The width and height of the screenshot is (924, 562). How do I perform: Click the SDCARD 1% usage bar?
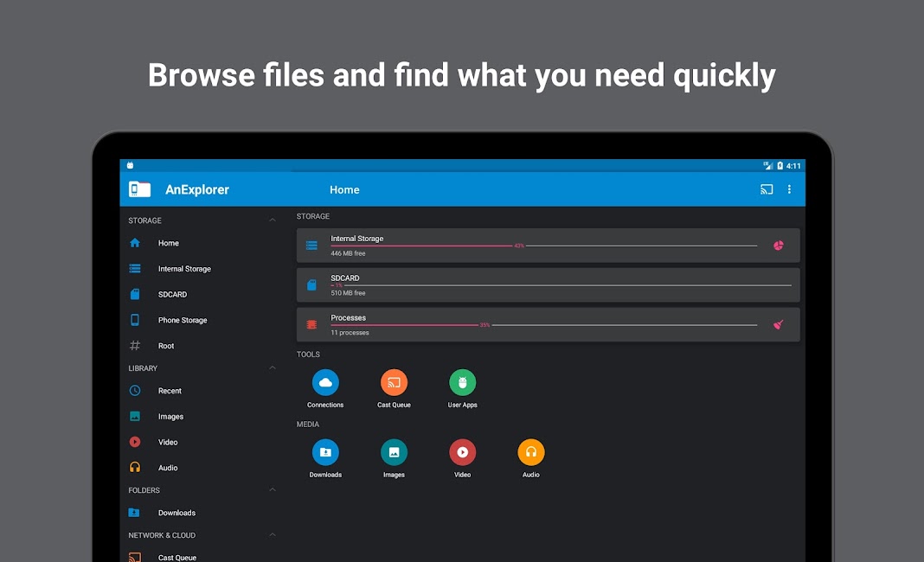561,285
